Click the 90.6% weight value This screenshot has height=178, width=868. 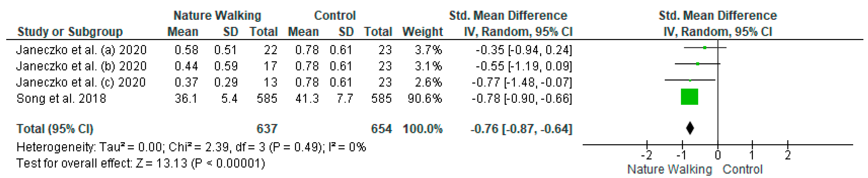click(x=424, y=98)
